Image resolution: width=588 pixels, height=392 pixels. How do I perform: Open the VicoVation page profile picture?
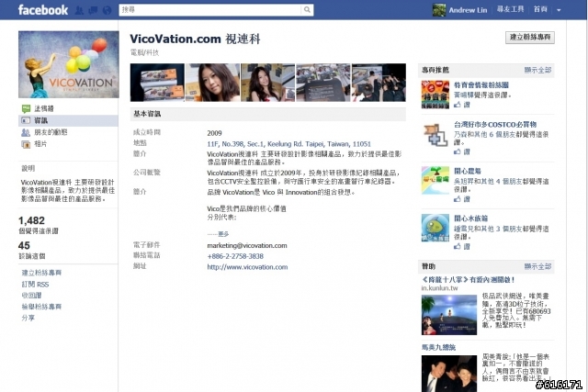click(69, 64)
